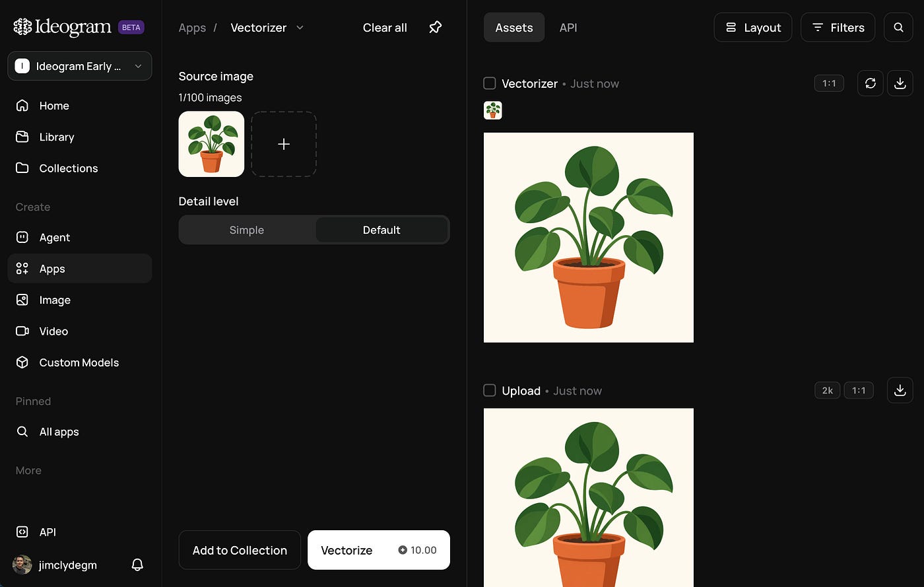924x587 pixels.
Task: Open the Filters menu
Action: (838, 27)
